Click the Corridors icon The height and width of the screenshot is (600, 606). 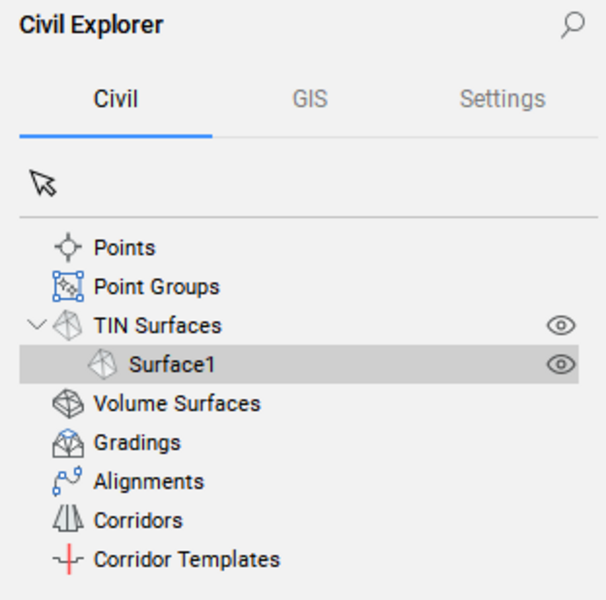tap(68, 520)
